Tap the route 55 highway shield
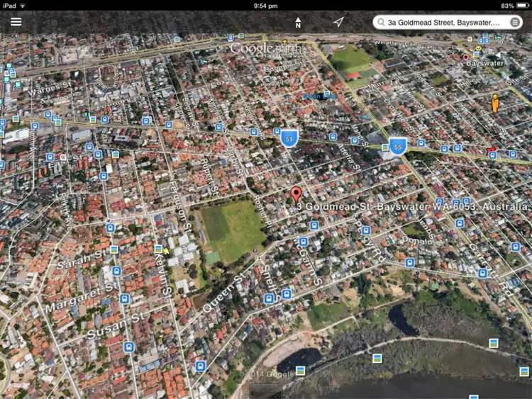Viewport: 532px width, 399px height. (x=398, y=147)
